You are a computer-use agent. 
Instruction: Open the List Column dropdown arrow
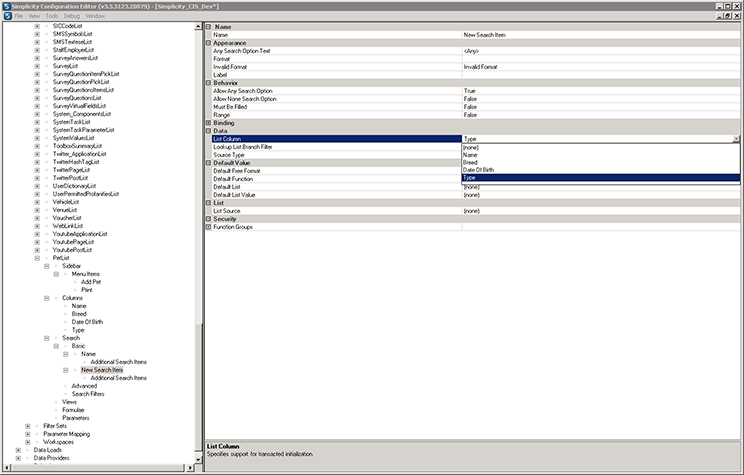pyautogui.click(x=736, y=139)
